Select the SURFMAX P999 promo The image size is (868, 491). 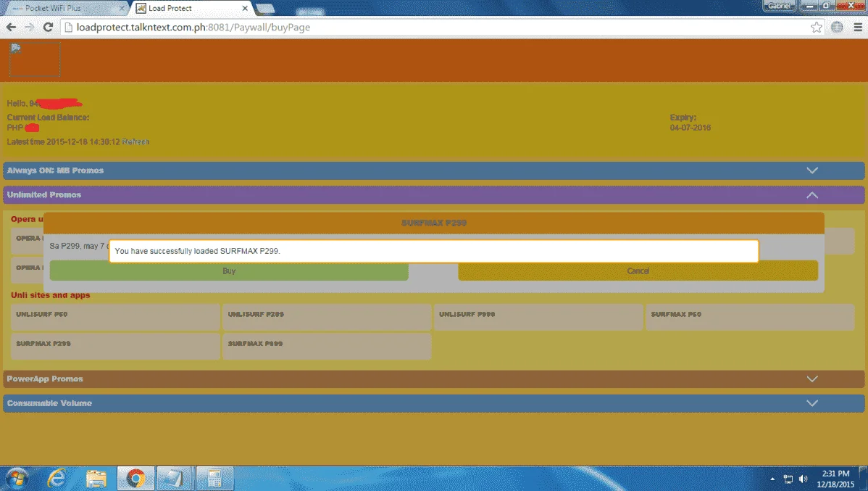tap(327, 347)
